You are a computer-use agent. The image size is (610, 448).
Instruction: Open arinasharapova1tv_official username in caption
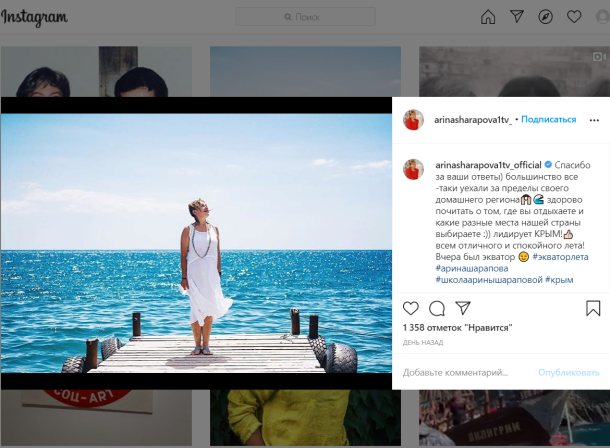(x=488, y=165)
